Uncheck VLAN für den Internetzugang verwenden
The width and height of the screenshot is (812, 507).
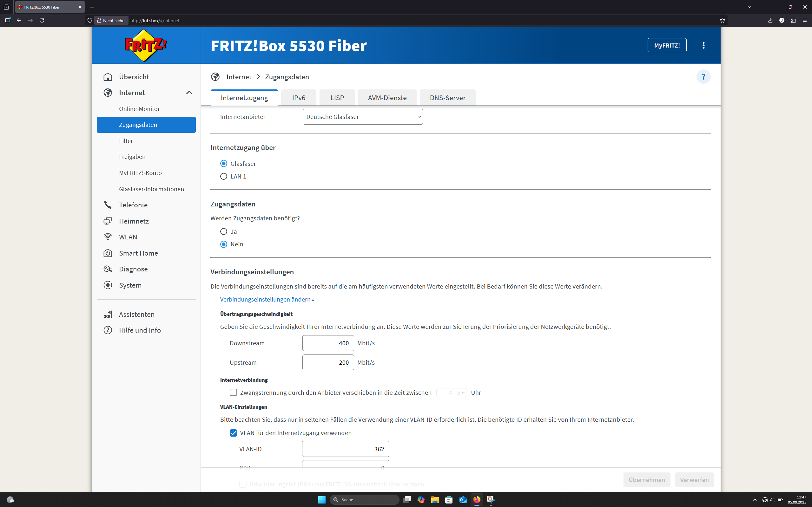(x=233, y=433)
